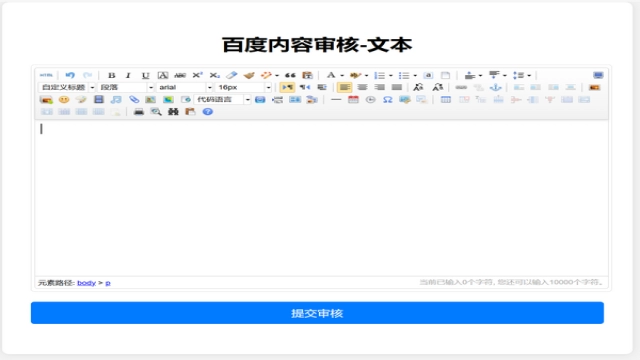Click paste plain text icon
The width and height of the screenshot is (640, 360).
[307, 75]
